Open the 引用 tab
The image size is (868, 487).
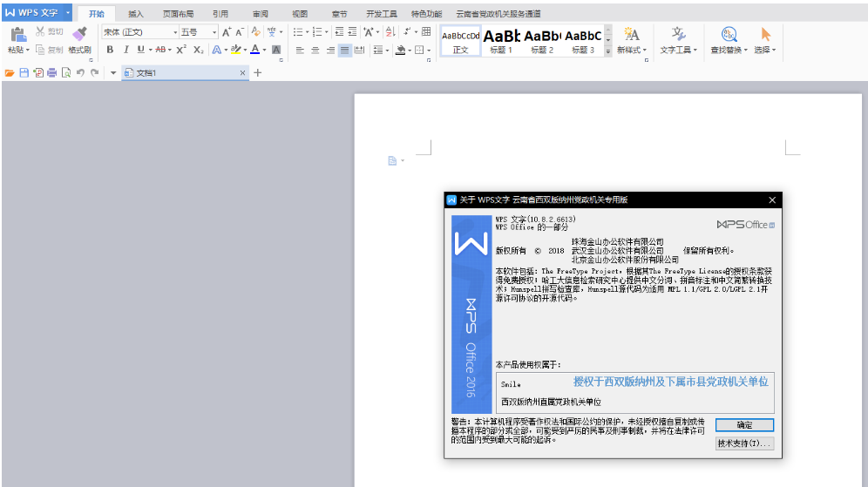coord(220,14)
